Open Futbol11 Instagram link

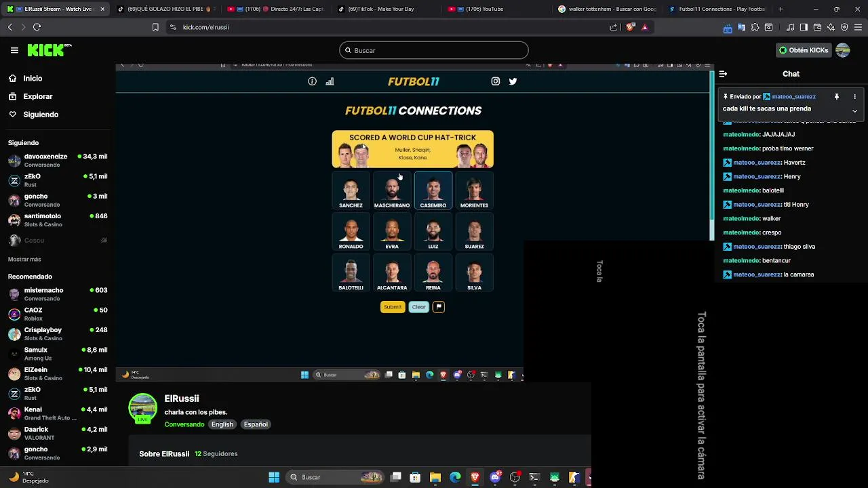pos(496,81)
